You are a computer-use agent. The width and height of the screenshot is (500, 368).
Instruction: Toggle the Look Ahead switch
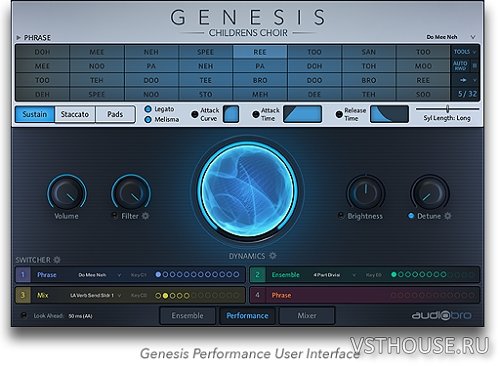[x=24, y=315]
